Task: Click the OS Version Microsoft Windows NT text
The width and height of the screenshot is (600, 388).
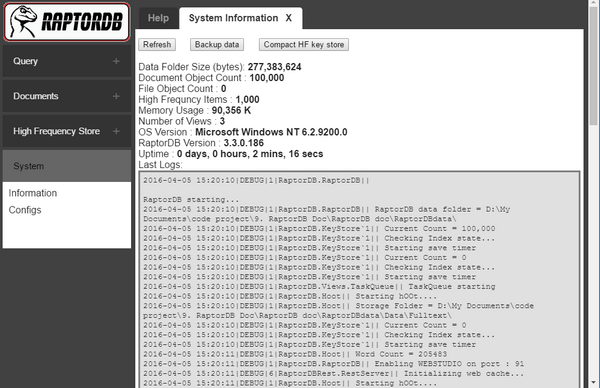Action: (271, 132)
